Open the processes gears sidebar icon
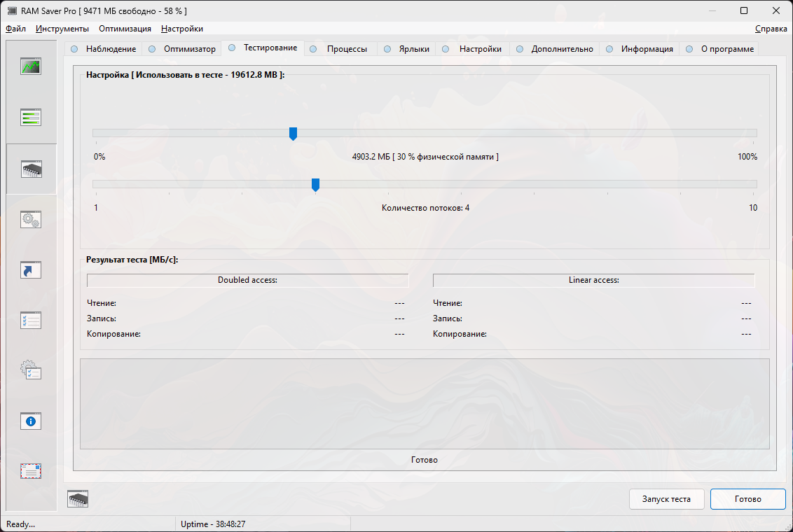The width and height of the screenshot is (793, 532). [31, 219]
